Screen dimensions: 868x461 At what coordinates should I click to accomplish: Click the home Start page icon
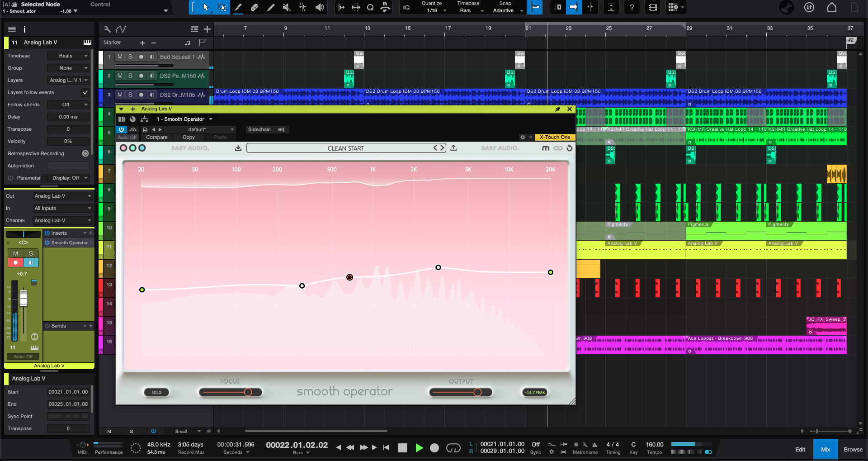831,7
